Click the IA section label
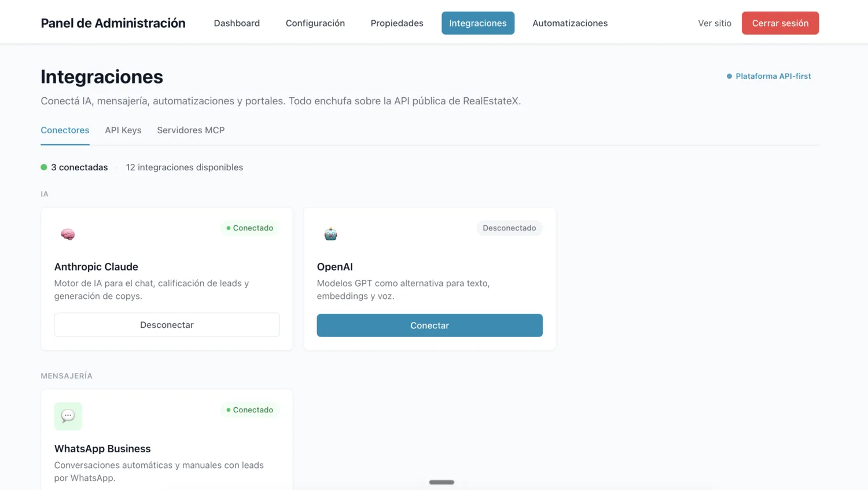Image resolution: width=868 pixels, height=490 pixels. [x=45, y=194]
